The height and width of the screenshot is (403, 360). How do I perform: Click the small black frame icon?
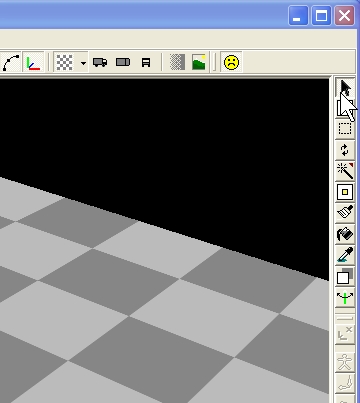tap(146, 62)
